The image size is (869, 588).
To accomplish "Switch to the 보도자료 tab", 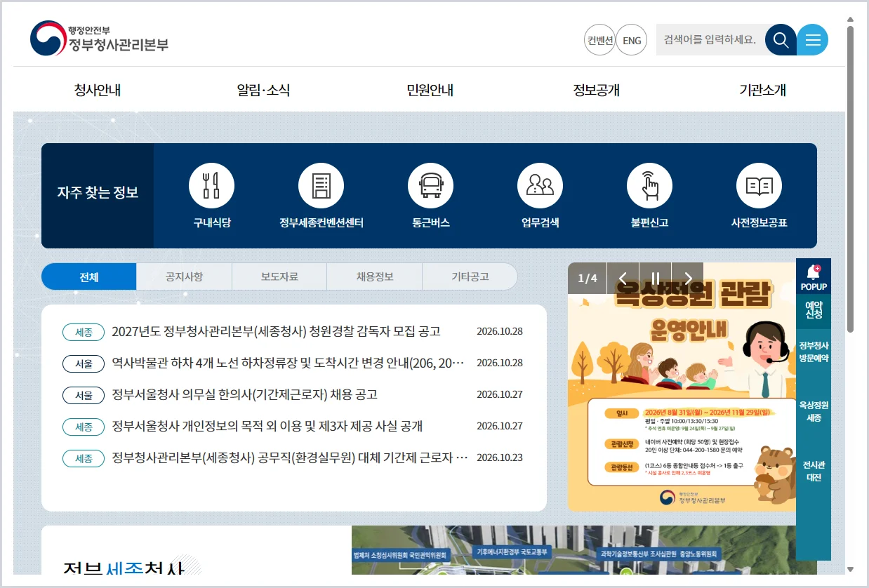I will point(279,276).
